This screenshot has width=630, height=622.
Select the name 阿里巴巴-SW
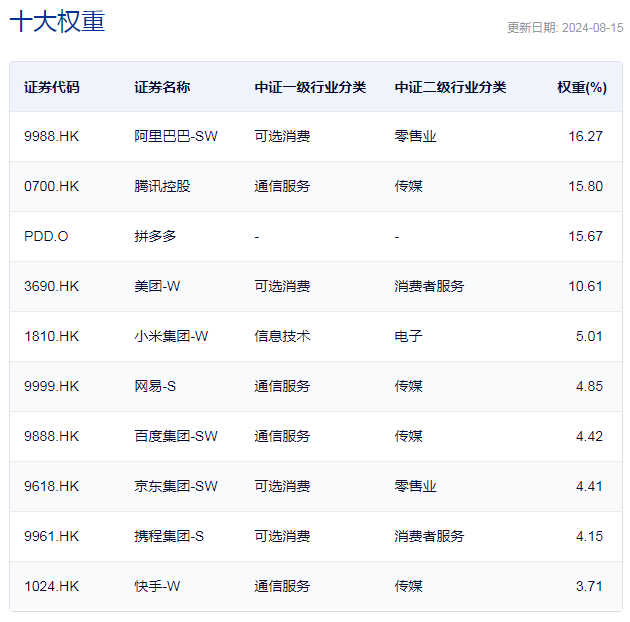176,136
